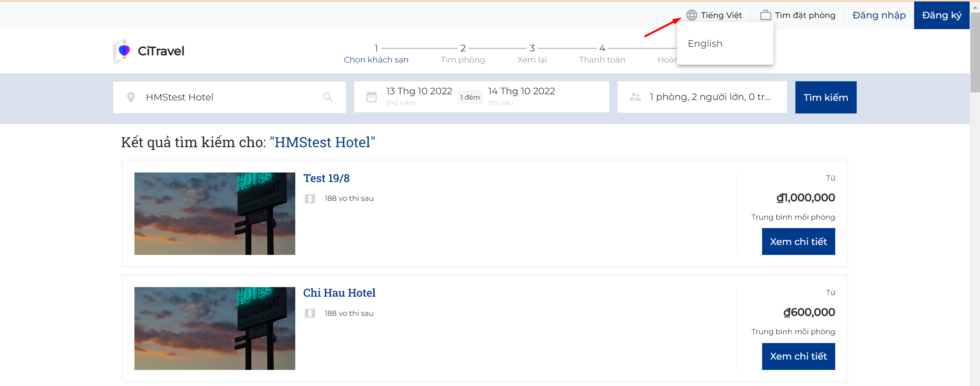The height and width of the screenshot is (386, 980).
Task: Click the magnifying glass search icon
Action: coord(327,97)
